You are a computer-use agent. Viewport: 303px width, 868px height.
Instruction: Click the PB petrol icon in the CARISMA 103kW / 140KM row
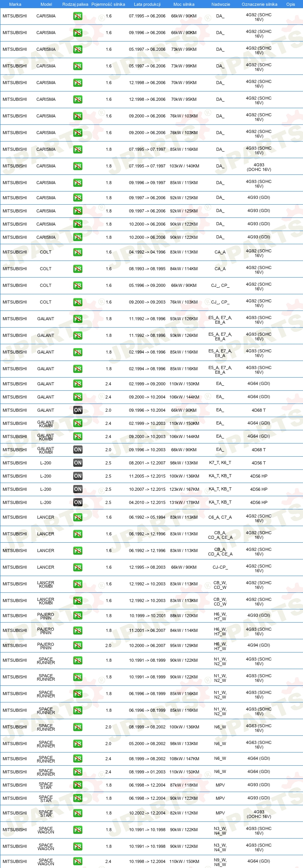tap(78, 166)
